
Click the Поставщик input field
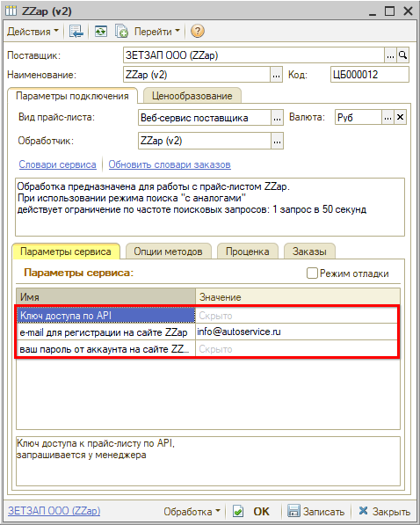point(254,55)
